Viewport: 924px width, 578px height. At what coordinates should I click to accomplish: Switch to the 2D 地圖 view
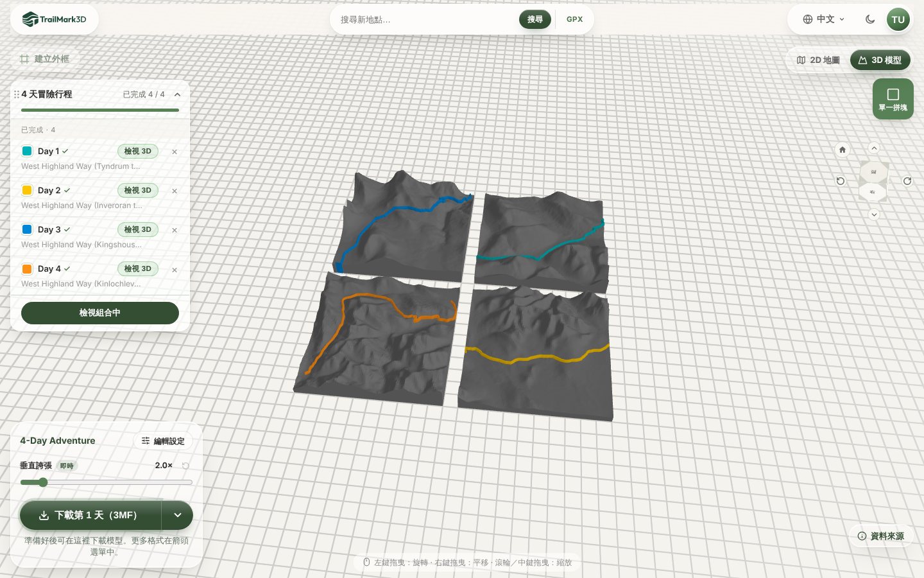click(x=818, y=60)
